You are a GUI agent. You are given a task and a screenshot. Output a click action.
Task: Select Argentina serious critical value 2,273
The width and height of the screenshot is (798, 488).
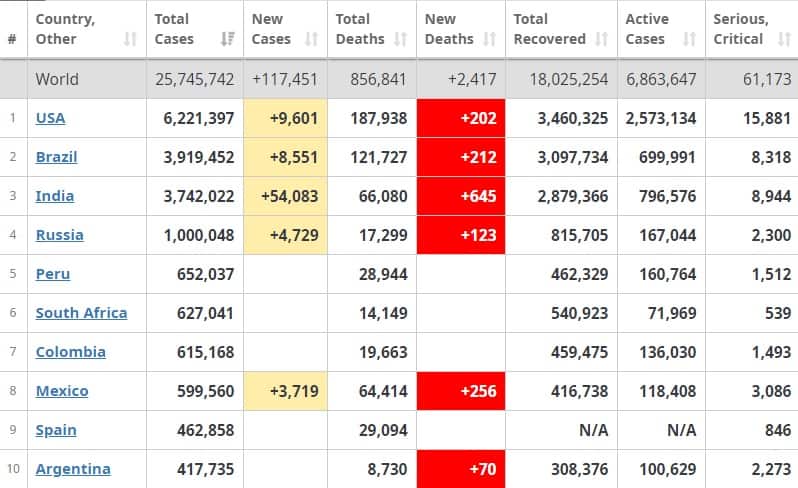[x=772, y=469]
